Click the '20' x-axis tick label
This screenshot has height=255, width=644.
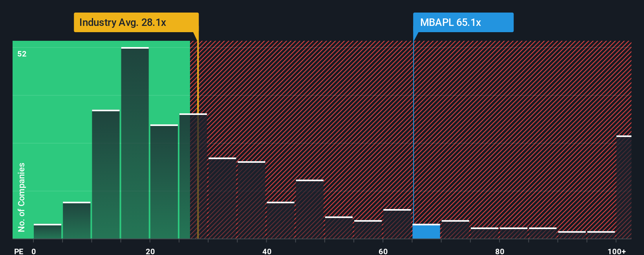(x=150, y=251)
